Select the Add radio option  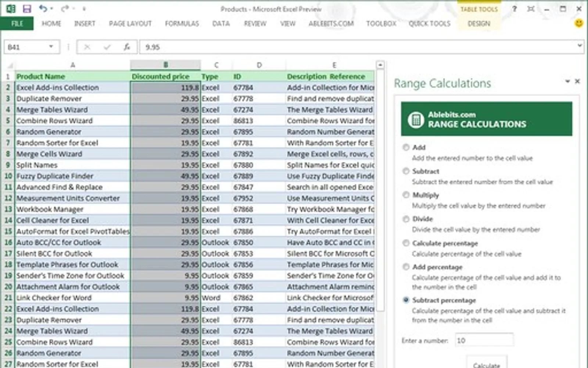pyautogui.click(x=406, y=147)
